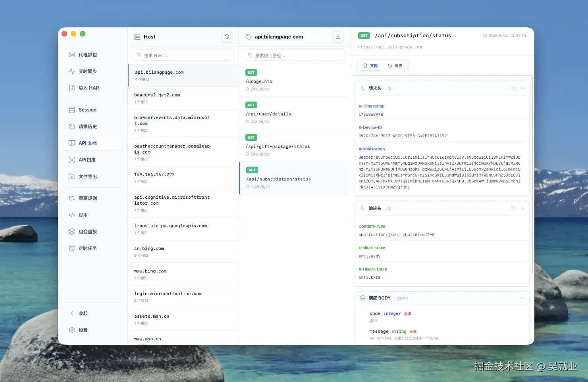Click the https://api.bilangpage.com URL
The height and width of the screenshot is (382, 588).
[390, 47]
